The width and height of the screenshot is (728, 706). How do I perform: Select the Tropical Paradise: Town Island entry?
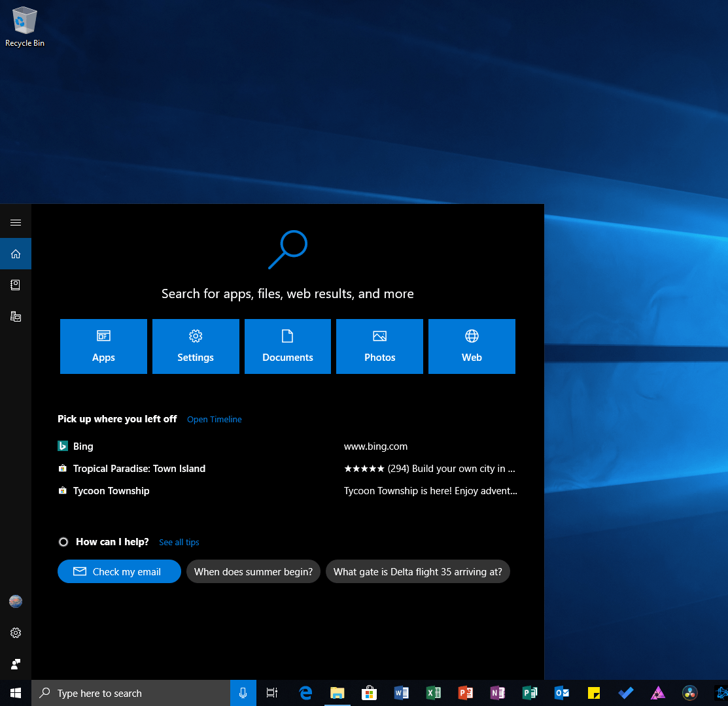[139, 468]
